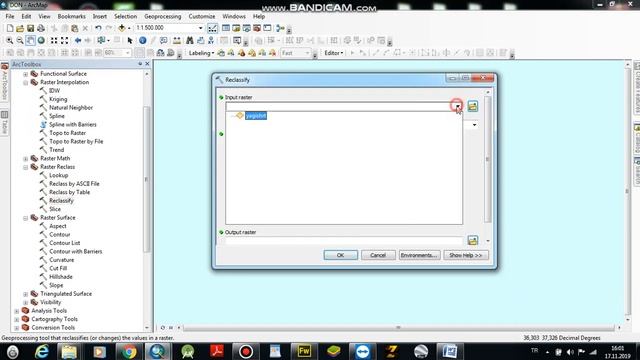Expand the Conversion Tools toolbox

coord(17,328)
